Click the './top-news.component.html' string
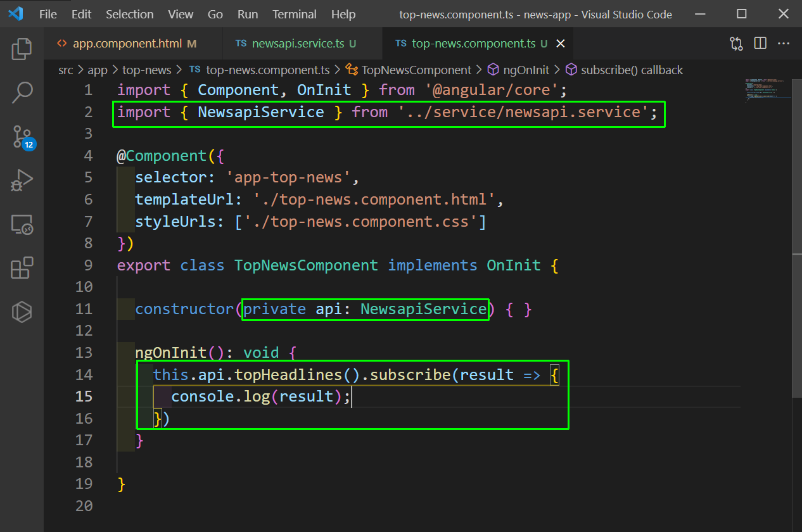The height and width of the screenshot is (532, 802). coord(374,199)
